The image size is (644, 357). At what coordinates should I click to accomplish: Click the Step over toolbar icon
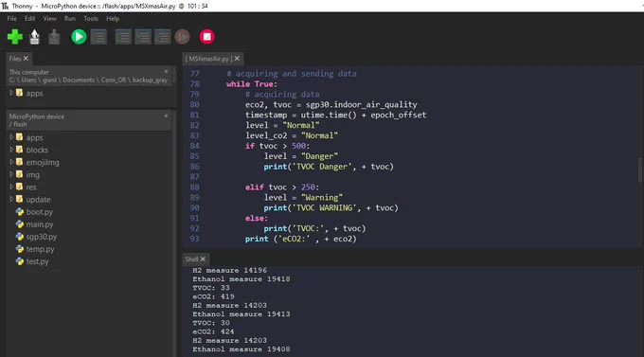point(123,37)
